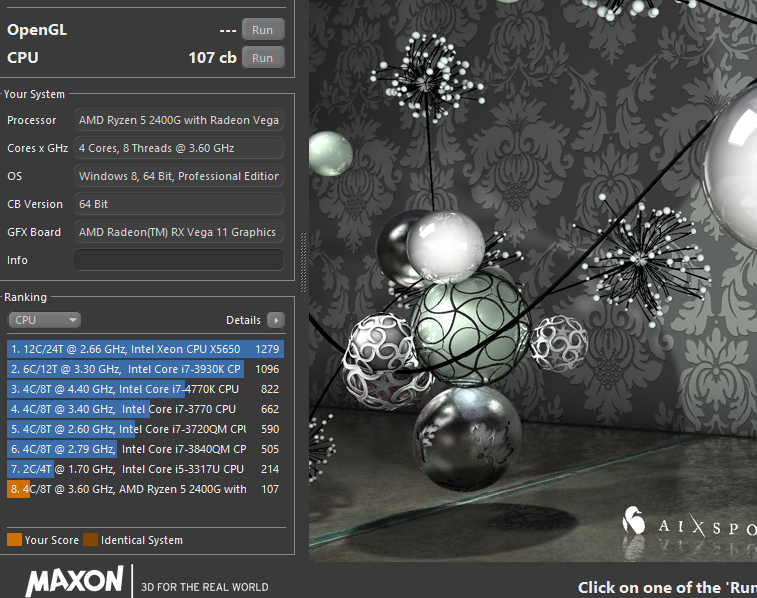Select the CB Version field
757x598 pixels.
tap(179, 204)
